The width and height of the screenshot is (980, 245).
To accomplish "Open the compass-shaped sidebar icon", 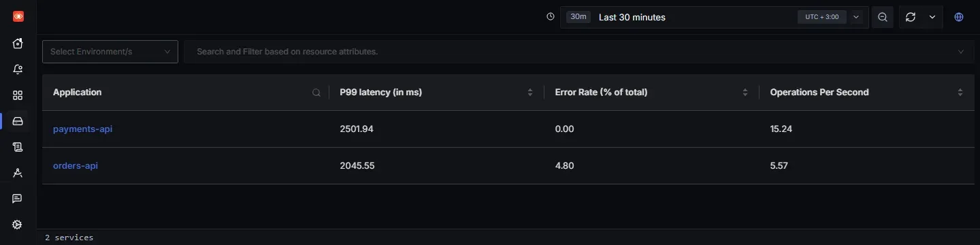I will [18, 173].
